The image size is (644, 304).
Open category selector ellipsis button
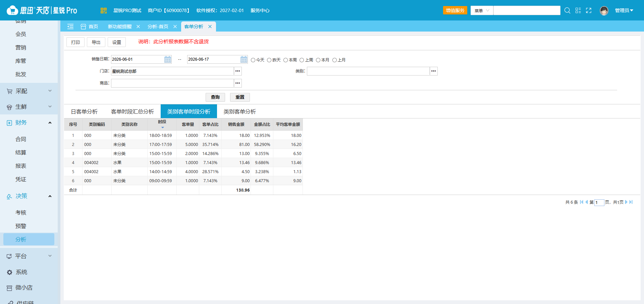point(434,71)
